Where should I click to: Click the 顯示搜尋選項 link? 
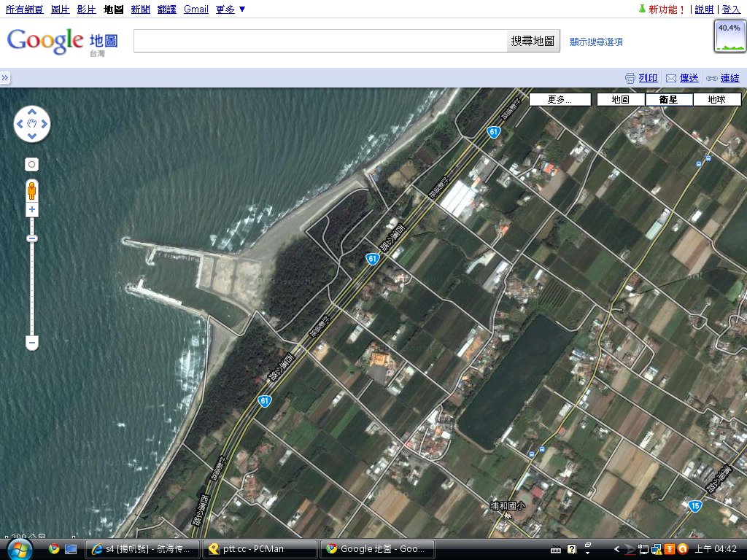(596, 42)
